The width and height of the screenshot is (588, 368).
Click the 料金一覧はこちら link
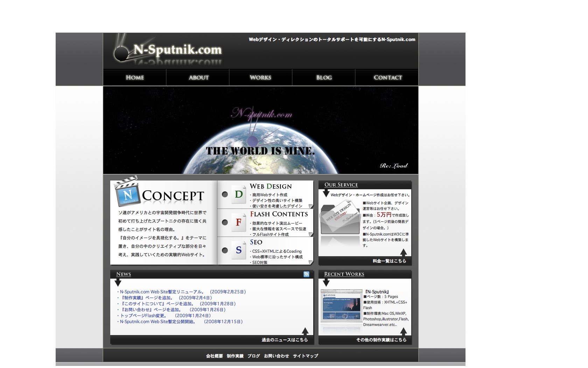pos(389,261)
